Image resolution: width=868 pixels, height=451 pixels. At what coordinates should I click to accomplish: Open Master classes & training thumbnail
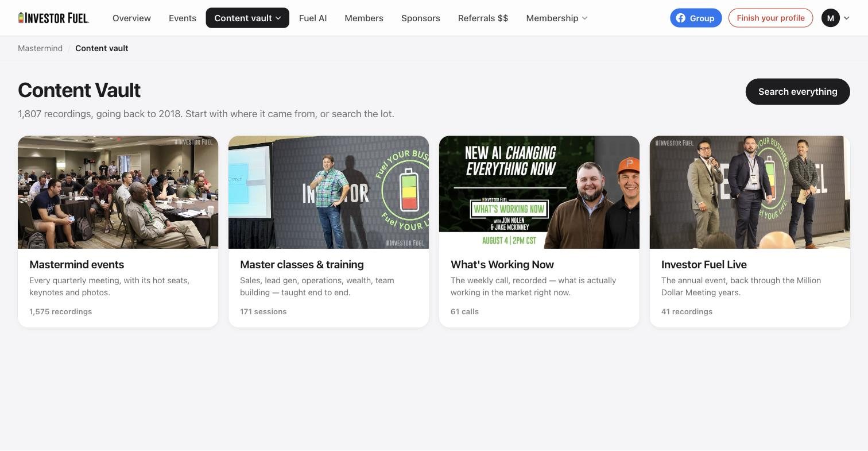pyautogui.click(x=328, y=192)
